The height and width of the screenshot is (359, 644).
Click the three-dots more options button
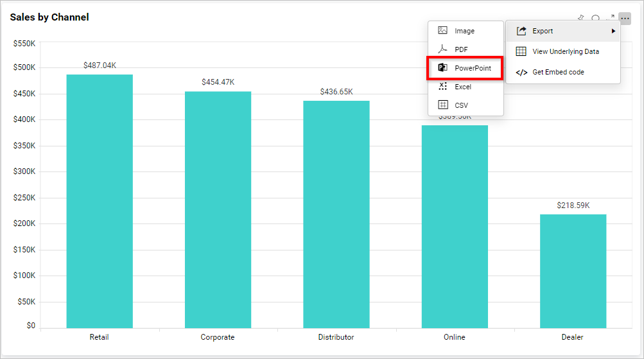[x=625, y=19]
